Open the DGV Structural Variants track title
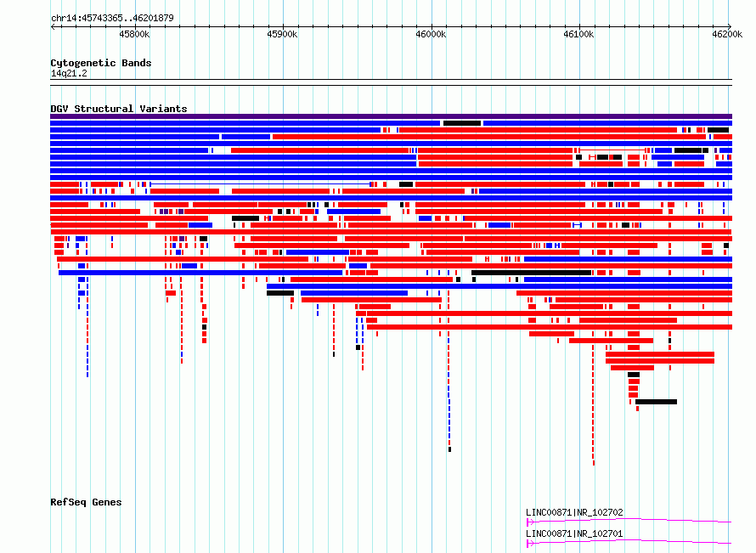 tap(119, 109)
